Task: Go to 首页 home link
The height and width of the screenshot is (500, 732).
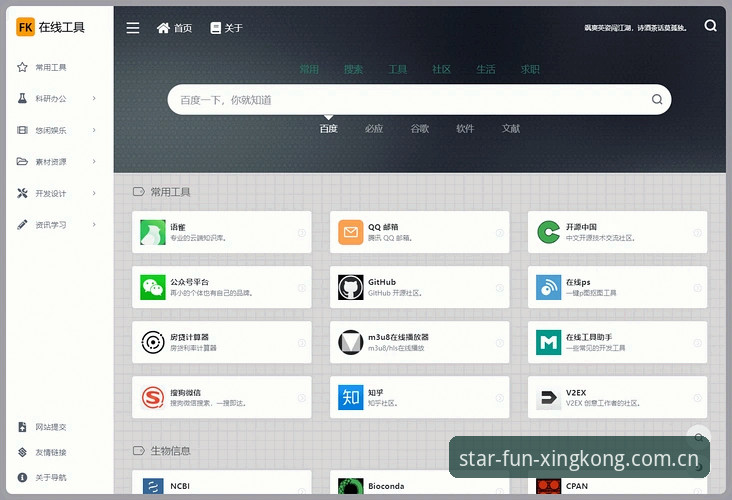Action: pyautogui.click(x=174, y=28)
